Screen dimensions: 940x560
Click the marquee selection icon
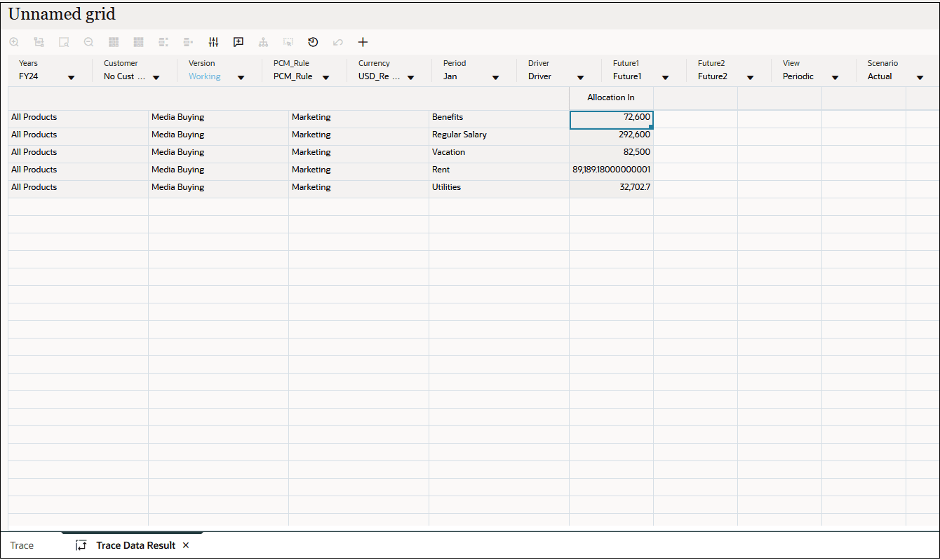pyautogui.click(x=288, y=42)
